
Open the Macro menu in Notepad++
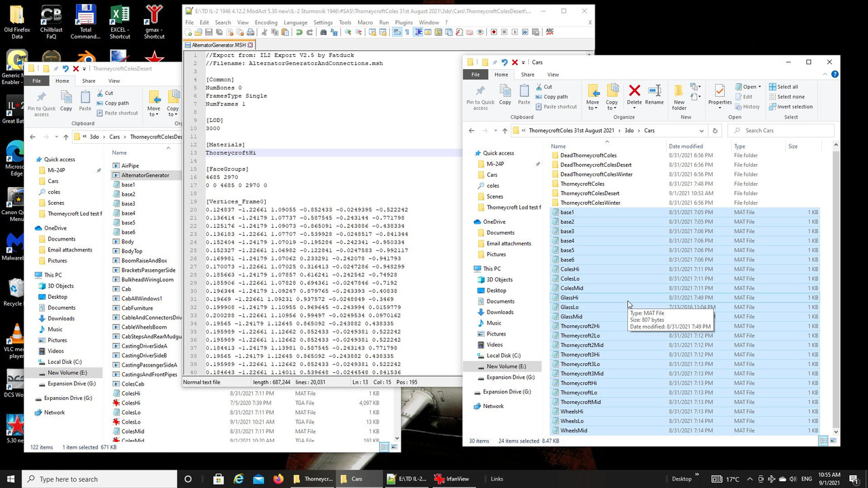(365, 22)
